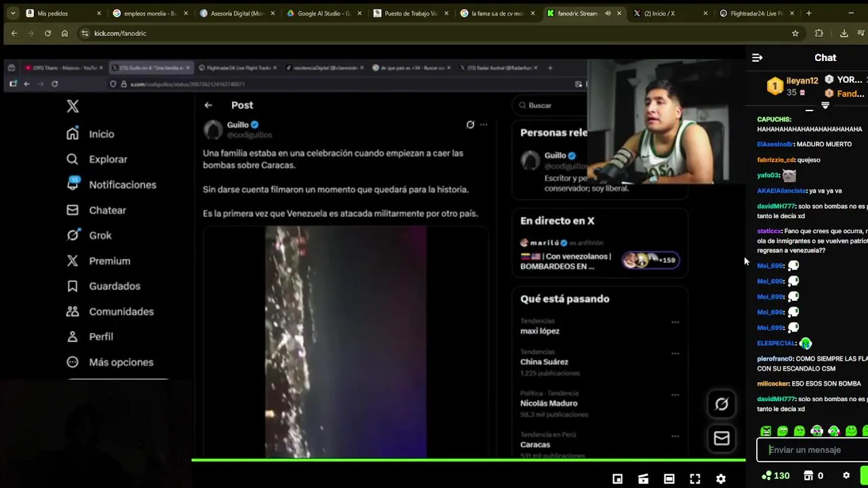Open a new browser tab
The height and width of the screenshot is (488, 868).
point(808,13)
